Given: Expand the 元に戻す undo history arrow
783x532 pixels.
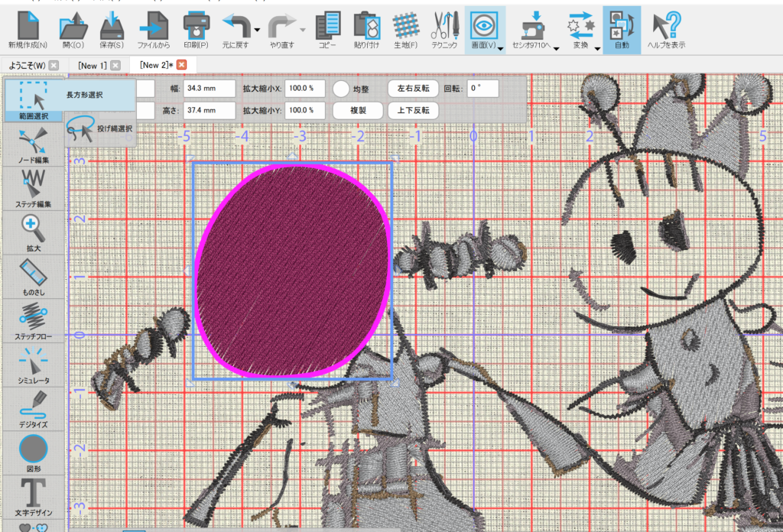Looking at the screenshot, I should click(x=257, y=31).
